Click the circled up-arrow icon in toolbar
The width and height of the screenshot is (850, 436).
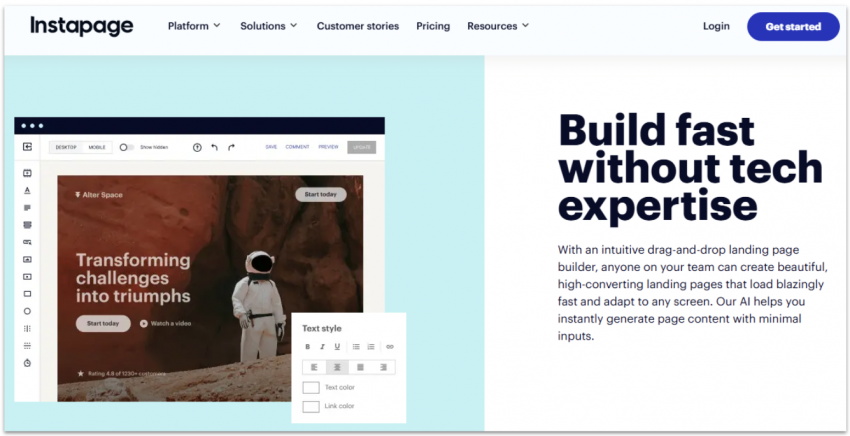click(197, 148)
